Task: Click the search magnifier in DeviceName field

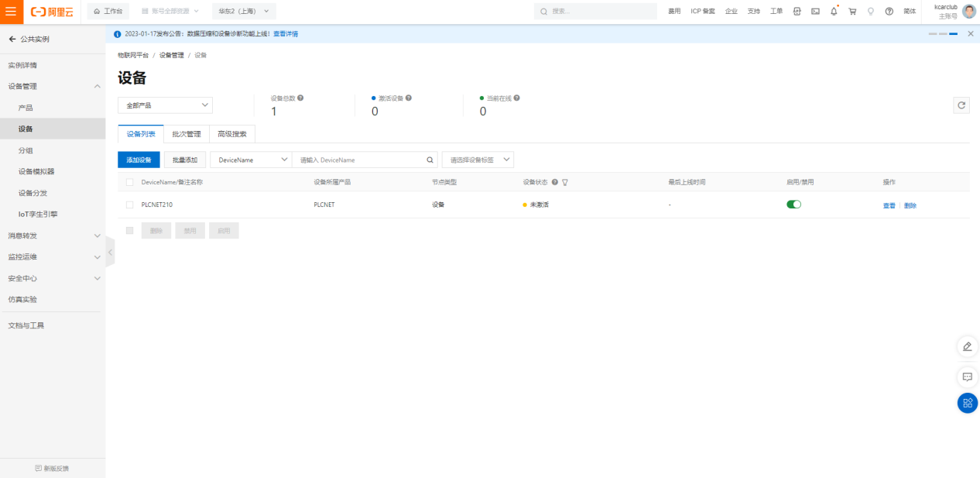Action: coord(430,160)
